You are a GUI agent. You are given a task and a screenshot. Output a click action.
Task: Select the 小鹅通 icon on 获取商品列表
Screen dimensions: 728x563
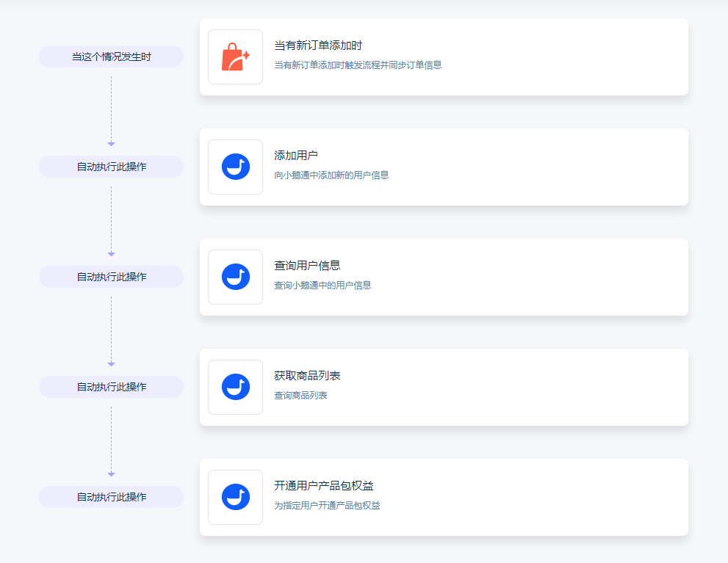click(x=235, y=387)
